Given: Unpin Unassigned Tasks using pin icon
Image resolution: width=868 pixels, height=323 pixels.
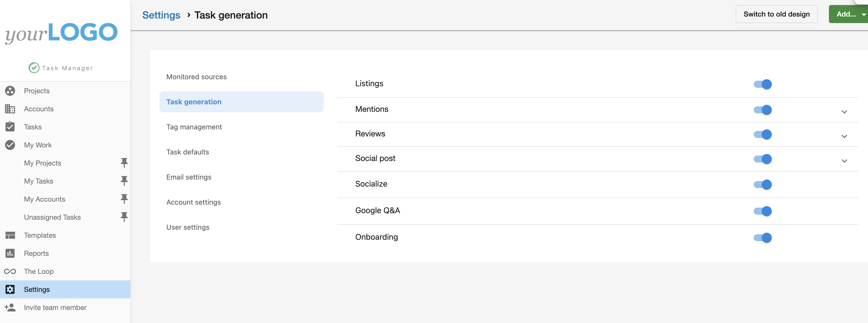Looking at the screenshot, I should pos(124,217).
